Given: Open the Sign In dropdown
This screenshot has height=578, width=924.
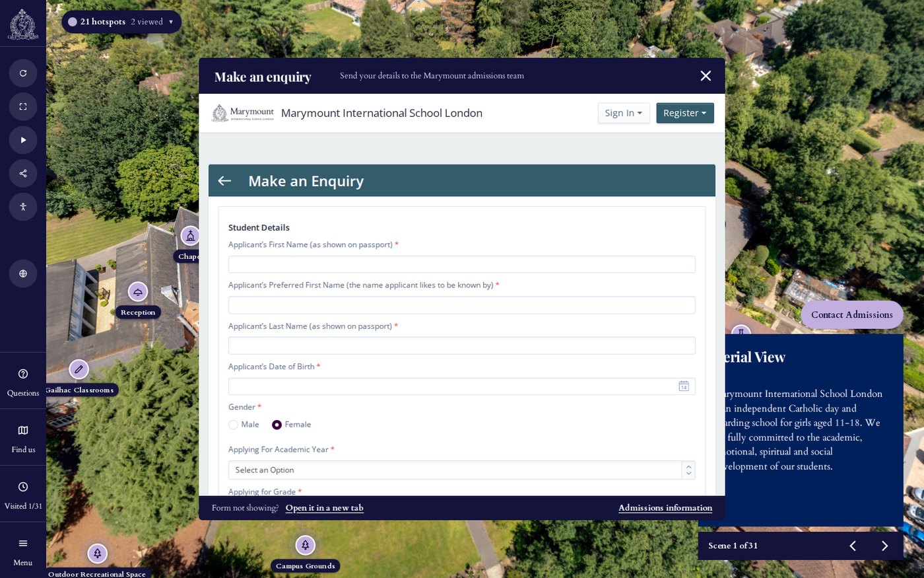Looking at the screenshot, I should point(624,113).
